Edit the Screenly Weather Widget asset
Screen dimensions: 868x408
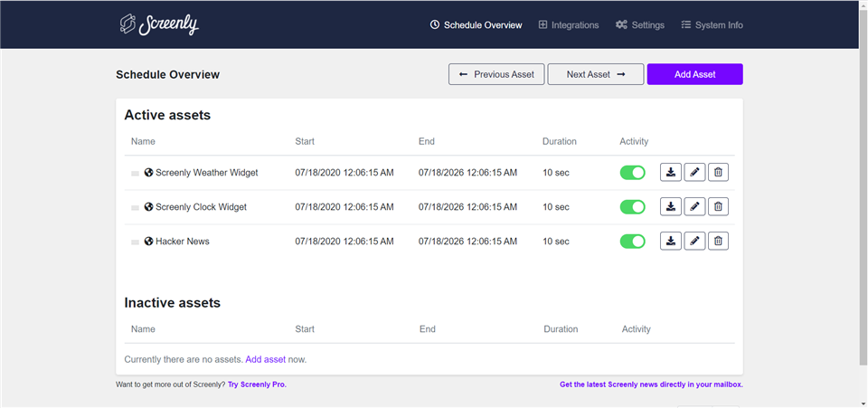pos(694,172)
